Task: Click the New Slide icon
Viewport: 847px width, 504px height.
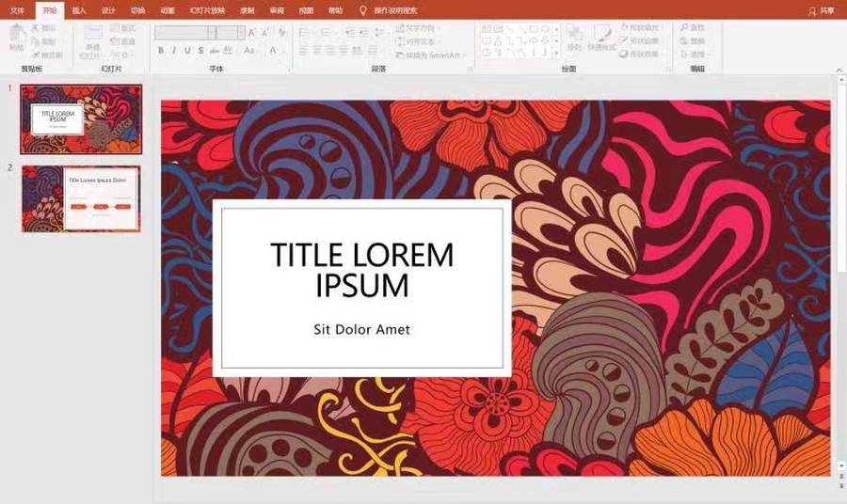Action: pyautogui.click(x=92, y=36)
